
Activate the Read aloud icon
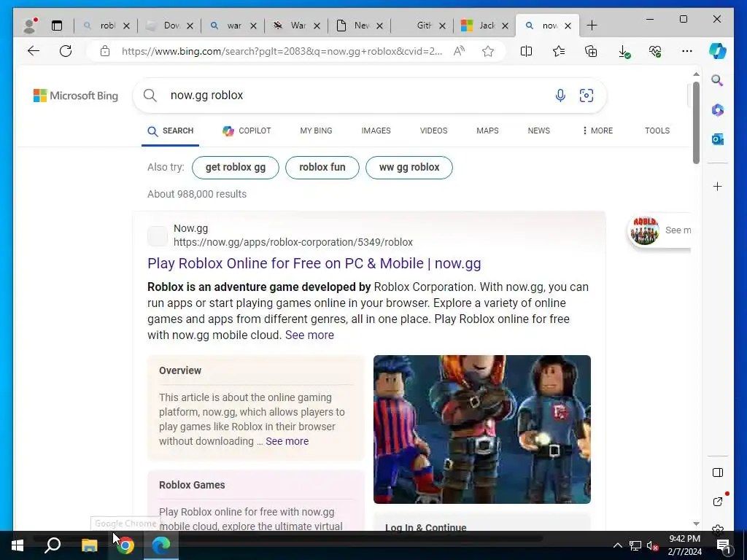click(459, 51)
